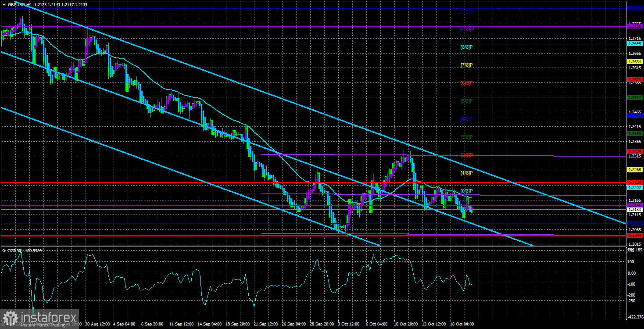
Task: Open the chart menu triangle beside GBPUSD
Action: (4, 5)
